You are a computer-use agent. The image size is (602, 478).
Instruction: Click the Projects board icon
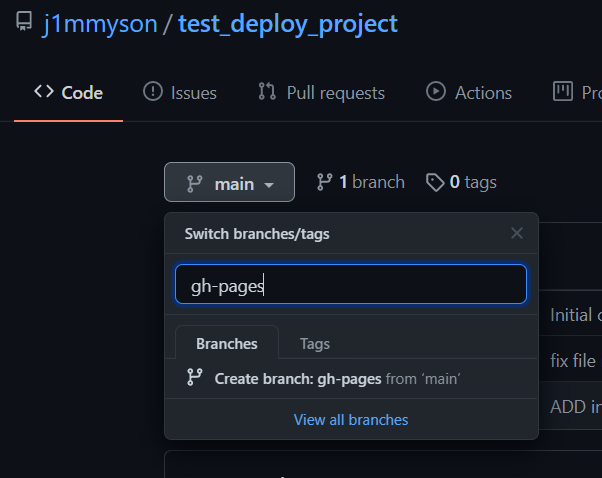point(562,91)
